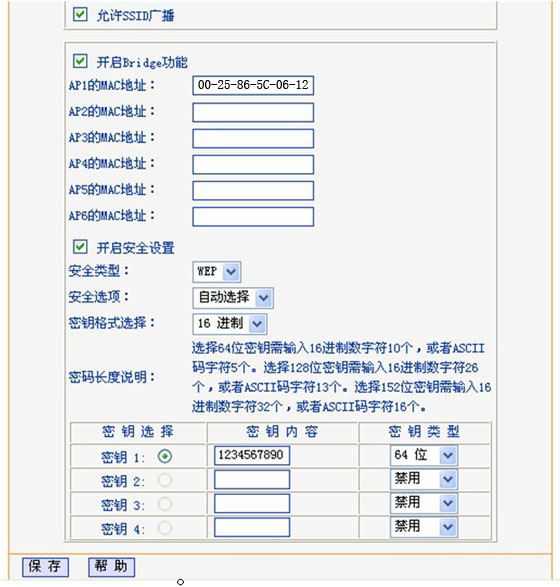Viewport: 560px width, 587px height.
Task: Open the 密钥 1 type 64位 dropdown
Action: pyautogui.click(x=423, y=455)
